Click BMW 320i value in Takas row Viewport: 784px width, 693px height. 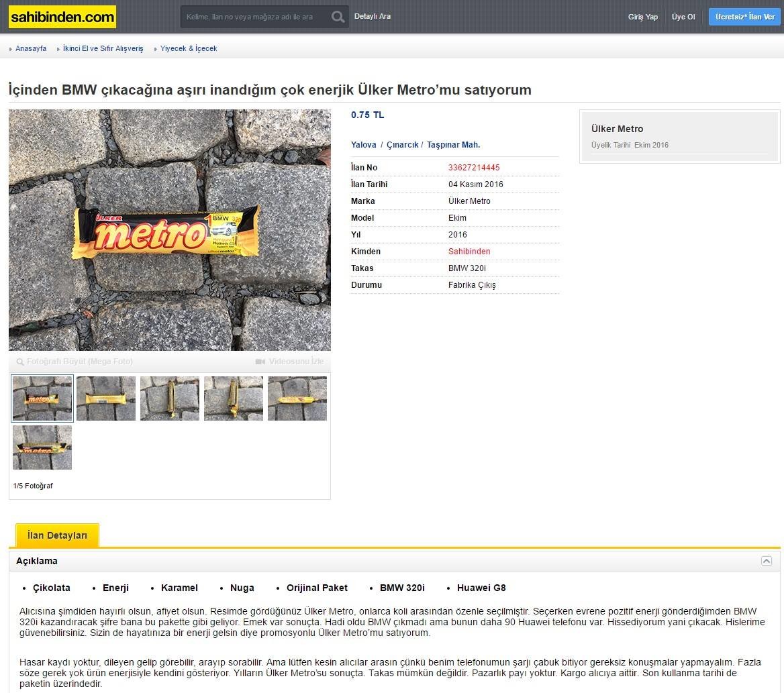pos(467,268)
